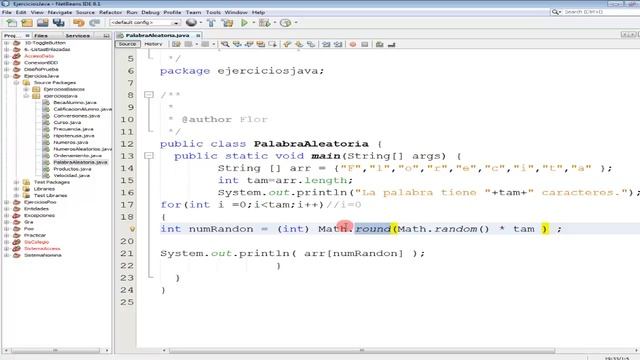Open the Run Project dropdown arrow
The width and height of the screenshot is (640, 360).
coord(253,23)
